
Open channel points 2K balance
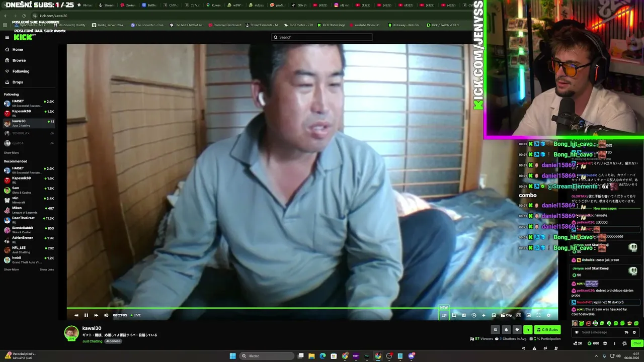[578, 343]
